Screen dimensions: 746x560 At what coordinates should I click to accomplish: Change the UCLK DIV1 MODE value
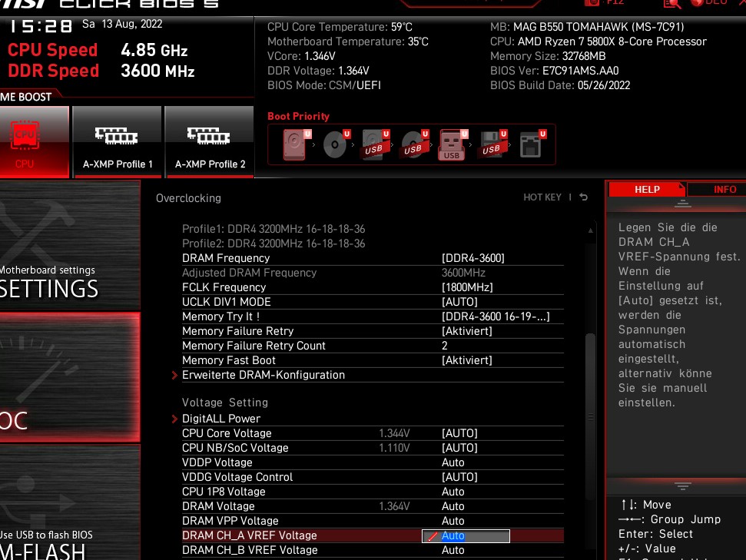459,302
